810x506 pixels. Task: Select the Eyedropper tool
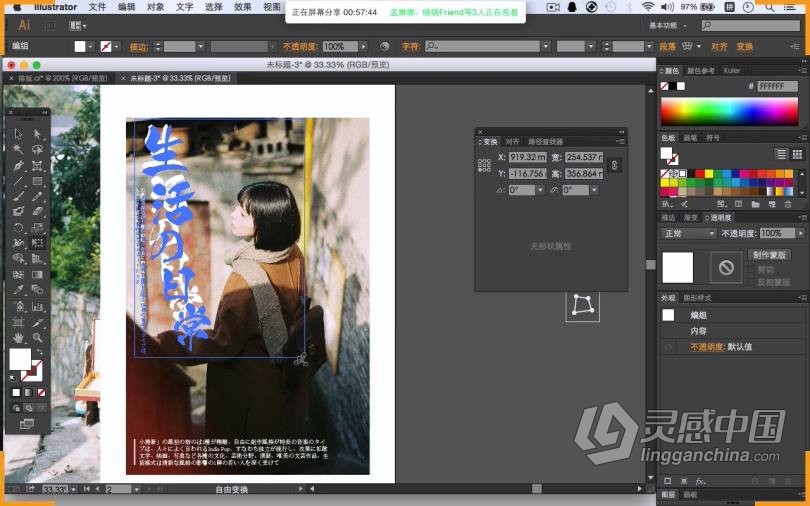coord(19,290)
